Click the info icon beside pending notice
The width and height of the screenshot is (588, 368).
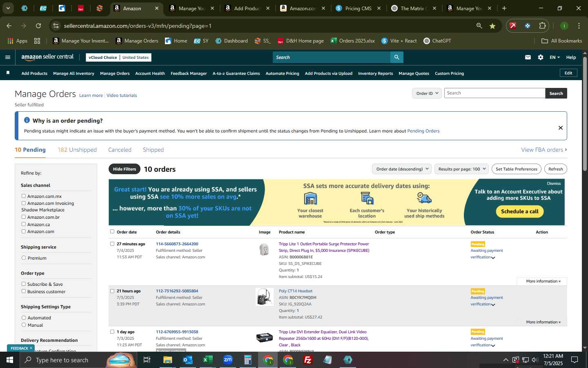click(27, 120)
